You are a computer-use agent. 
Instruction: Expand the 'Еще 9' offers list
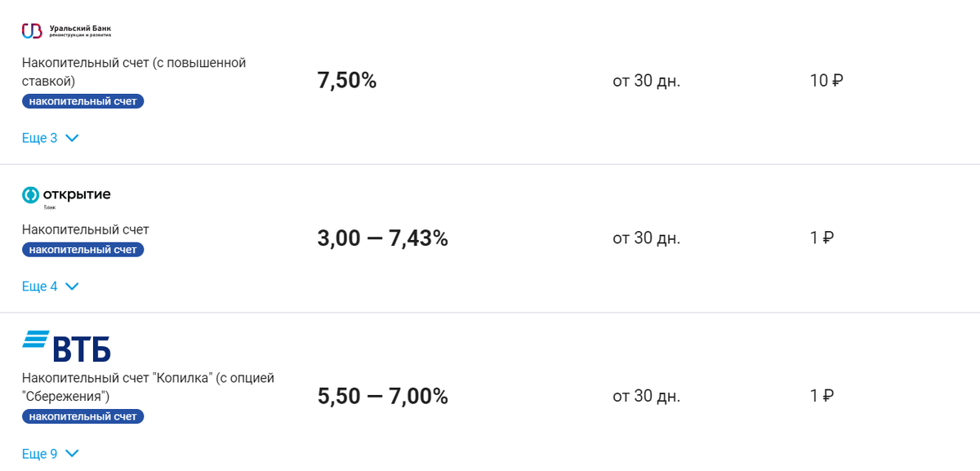pyautogui.click(x=40, y=453)
